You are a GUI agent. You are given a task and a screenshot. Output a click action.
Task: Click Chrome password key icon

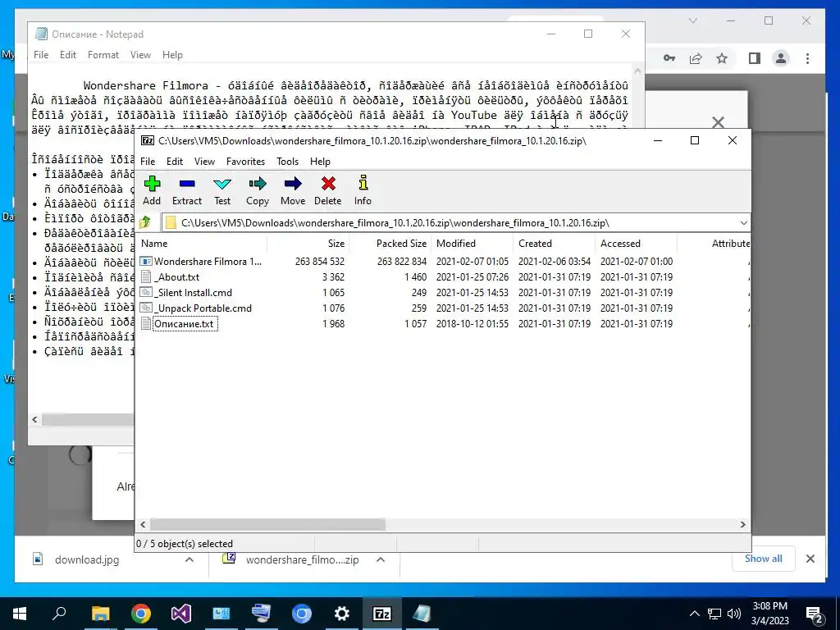point(669,58)
